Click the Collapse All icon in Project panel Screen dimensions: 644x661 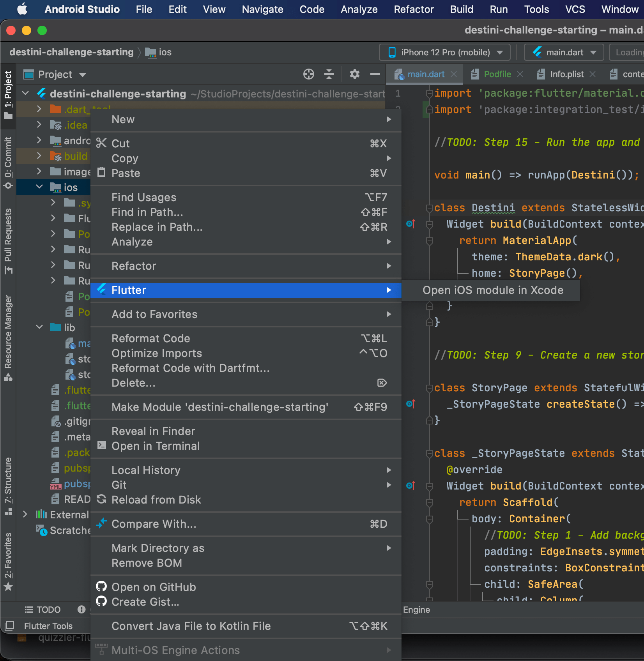tap(329, 74)
